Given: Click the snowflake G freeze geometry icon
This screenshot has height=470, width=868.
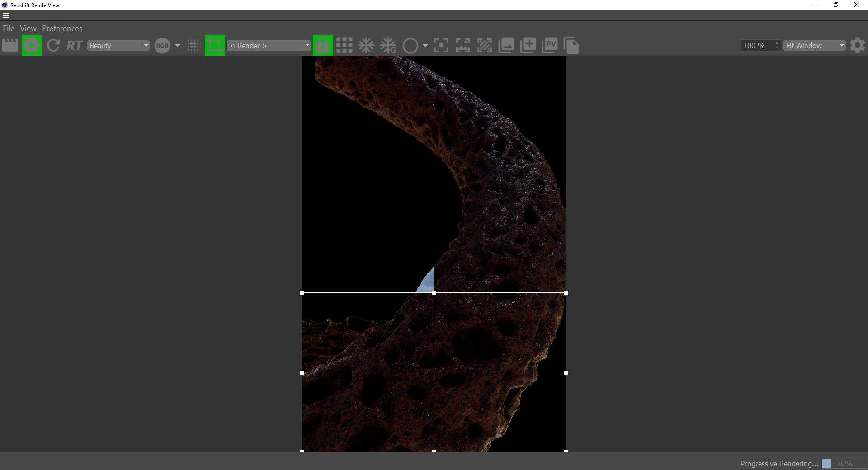Looking at the screenshot, I should point(388,46).
